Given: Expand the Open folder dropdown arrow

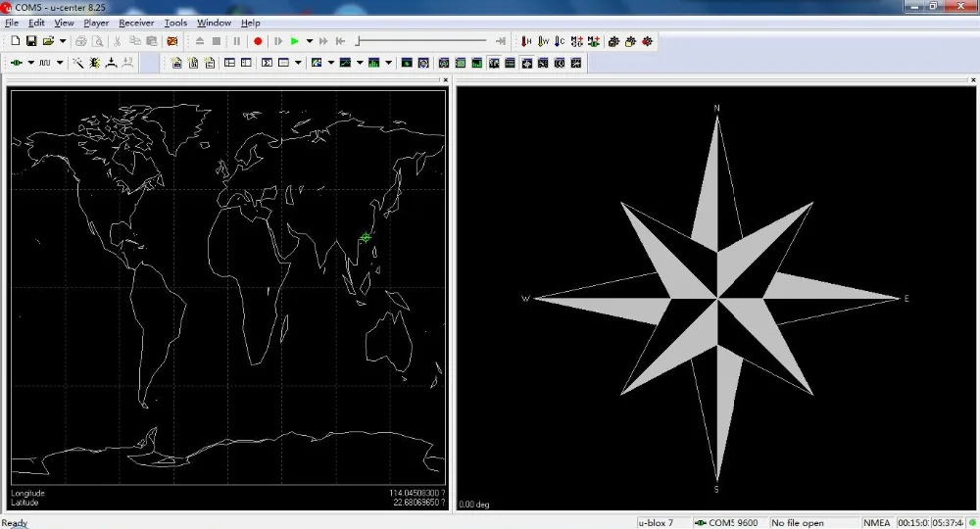Looking at the screenshot, I should coord(63,41).
